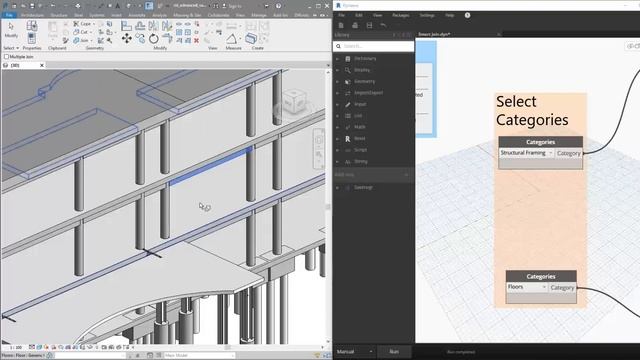Click Sign In in Revit title bar
Screen dimensions: 640x360
[x=232, y=6]
